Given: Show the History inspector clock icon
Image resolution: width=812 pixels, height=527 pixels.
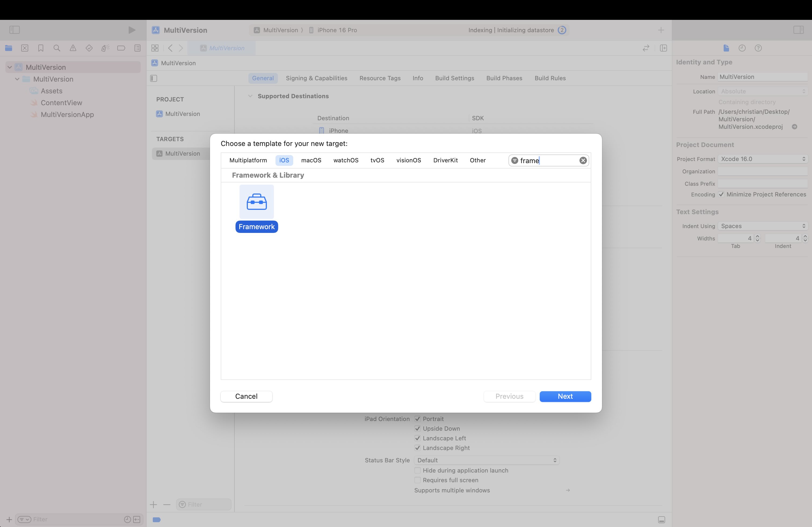Looking at the screenshot, I should [x=742, y=48].
